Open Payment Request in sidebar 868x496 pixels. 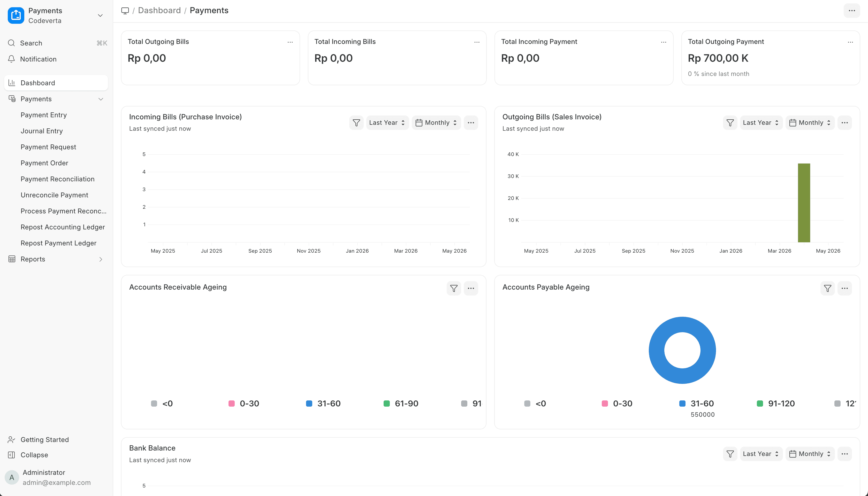48,147
